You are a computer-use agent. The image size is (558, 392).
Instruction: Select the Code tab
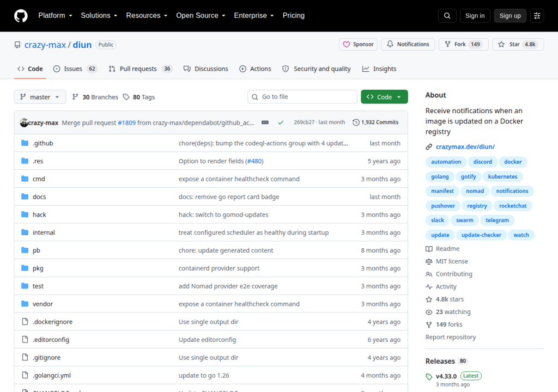pos(31,69)
